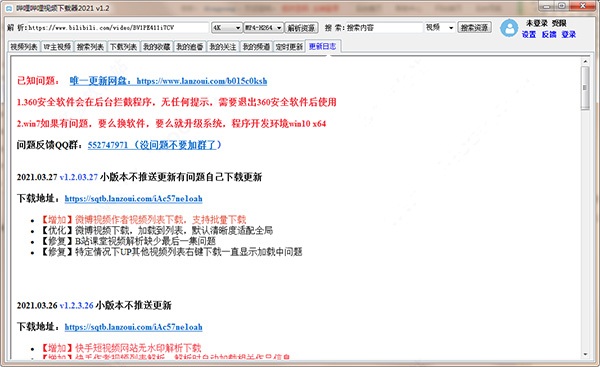Switch to the 定时更新 tab
The height and width of the screenshot is (367, 600).
tap(289, 47)
